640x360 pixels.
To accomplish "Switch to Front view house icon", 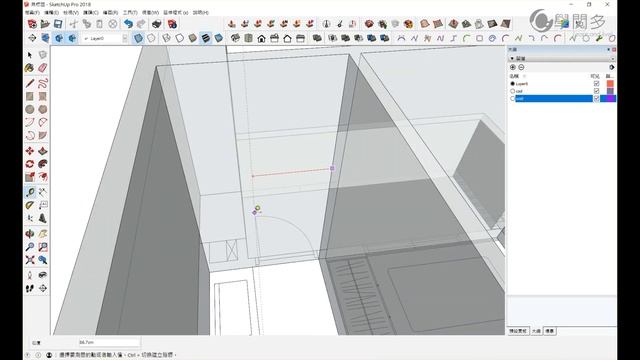I will click(261, 38).
